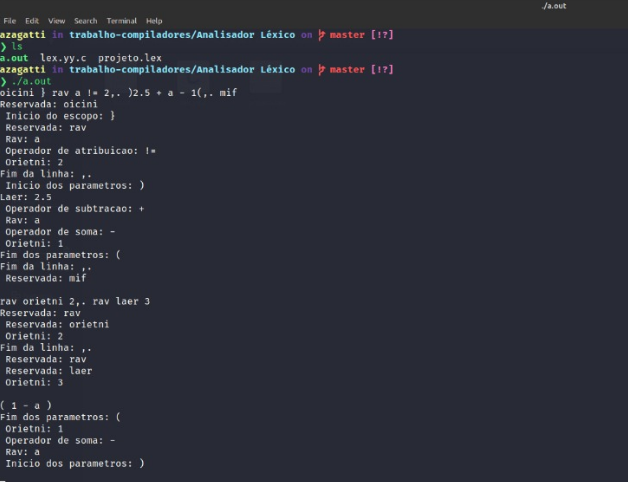Click the 'Operador de subtracao: +' line
628x482 pixels.
74,209
